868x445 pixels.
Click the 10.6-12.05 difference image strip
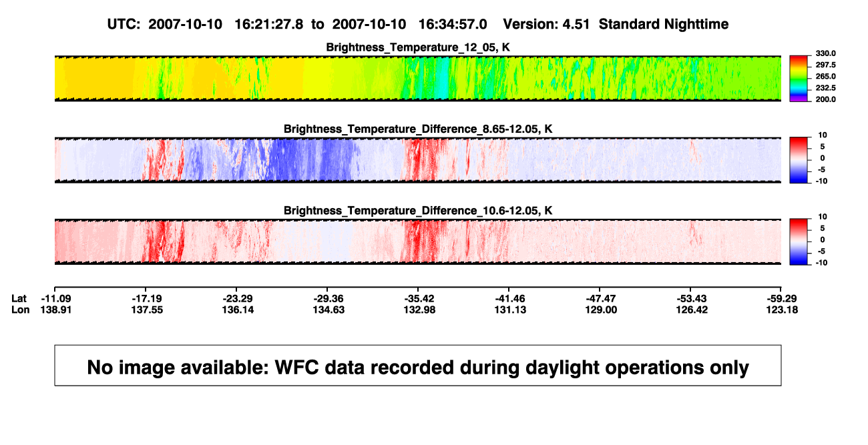point(418,242)
